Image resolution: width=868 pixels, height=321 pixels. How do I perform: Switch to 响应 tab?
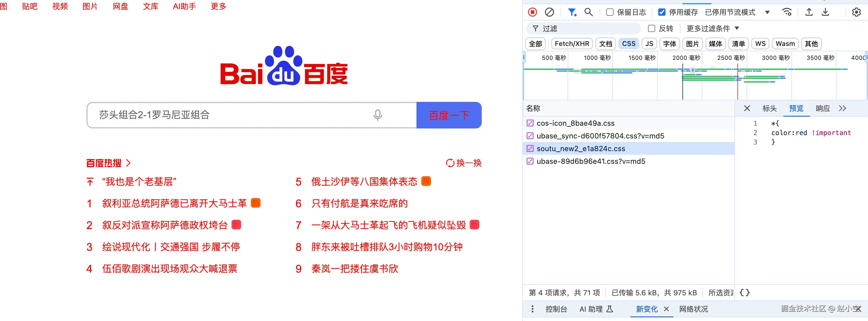[823, 108]
